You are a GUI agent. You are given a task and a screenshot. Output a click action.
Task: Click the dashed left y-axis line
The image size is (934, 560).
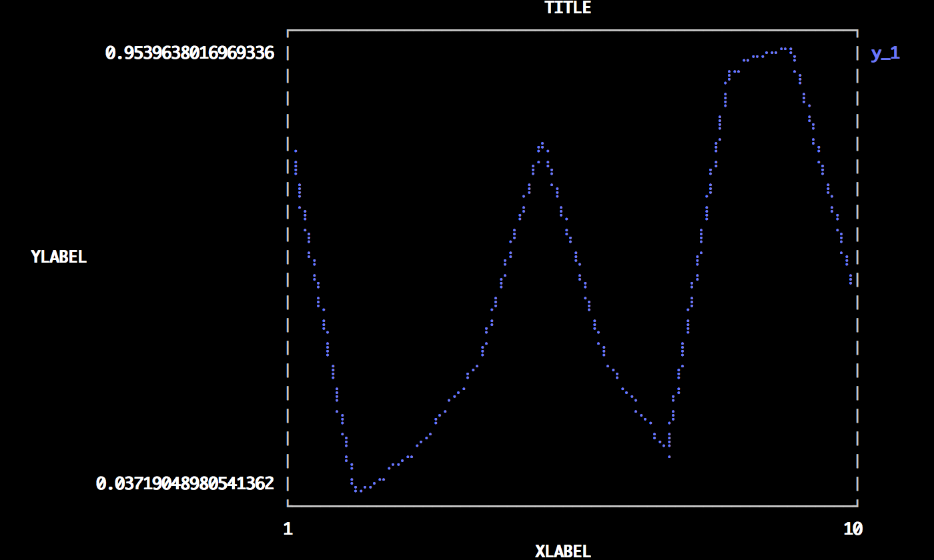[x=288, y=267]
